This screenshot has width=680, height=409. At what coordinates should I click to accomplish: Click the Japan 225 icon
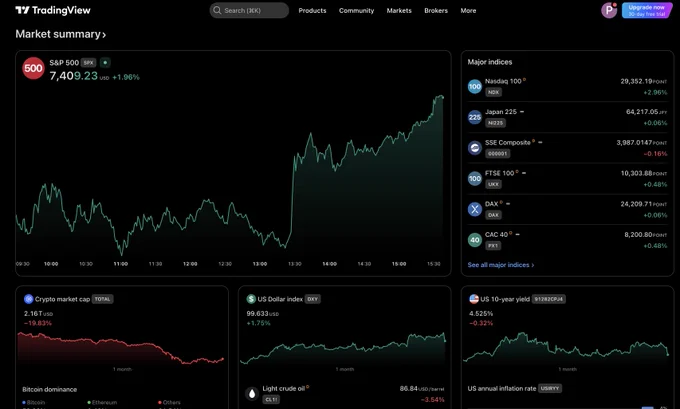[x=475, y=117]
